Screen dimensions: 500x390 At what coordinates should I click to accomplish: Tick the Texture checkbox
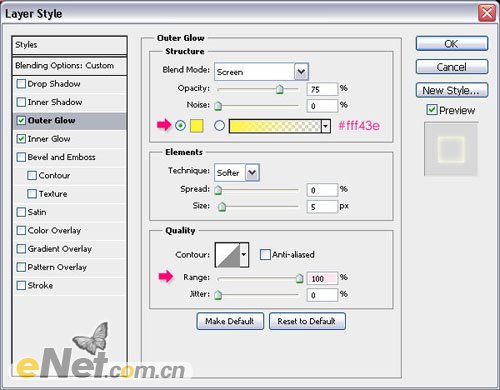32,194
